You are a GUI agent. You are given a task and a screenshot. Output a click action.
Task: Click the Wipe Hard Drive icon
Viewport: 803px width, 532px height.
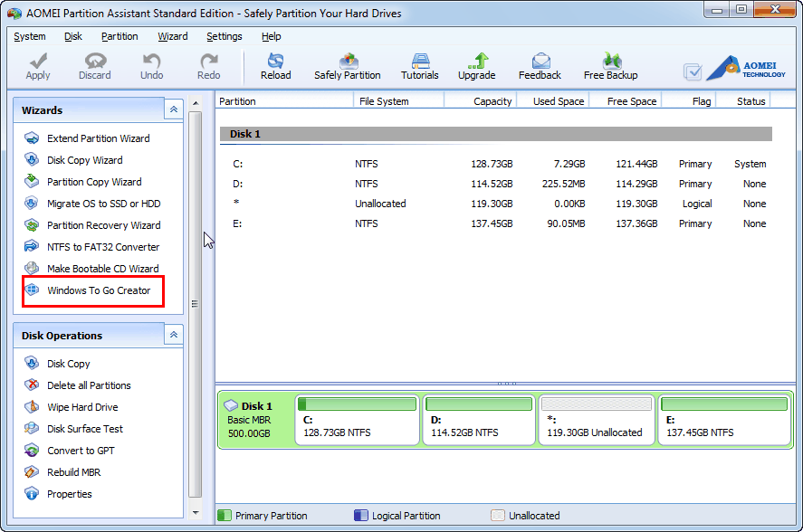point(32,406)
